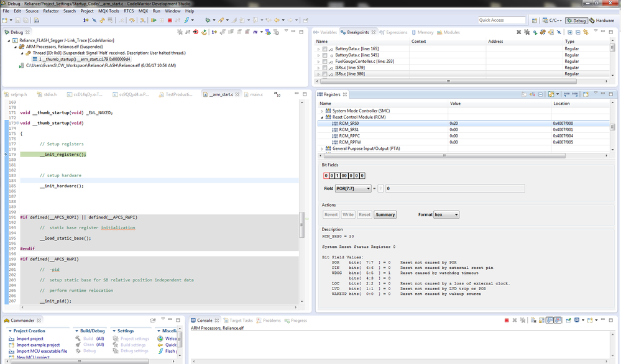Expand System Mode Controller (SMC) register group
Screen dimensions: 621x364
point(321,111)
